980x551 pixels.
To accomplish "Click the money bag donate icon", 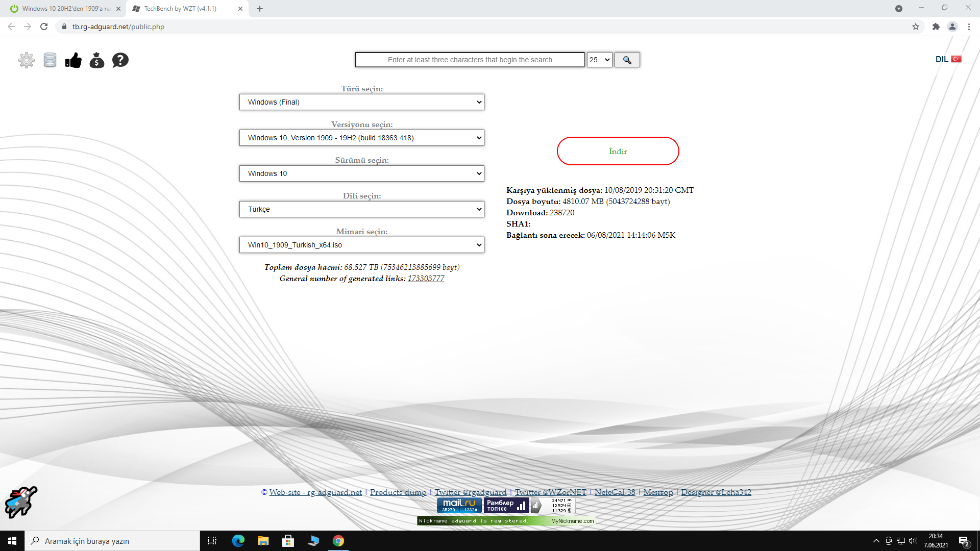I will 97,60.
